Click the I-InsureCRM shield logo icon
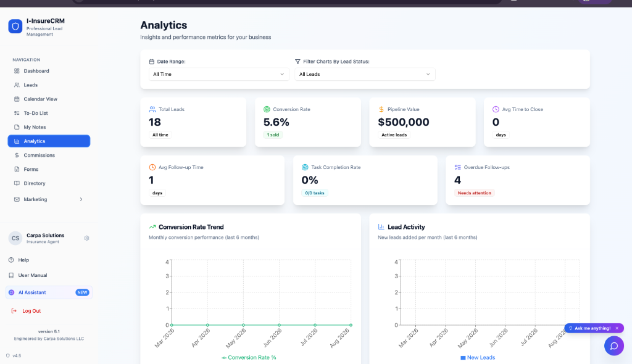632x364 pixels. click(15, 27)
